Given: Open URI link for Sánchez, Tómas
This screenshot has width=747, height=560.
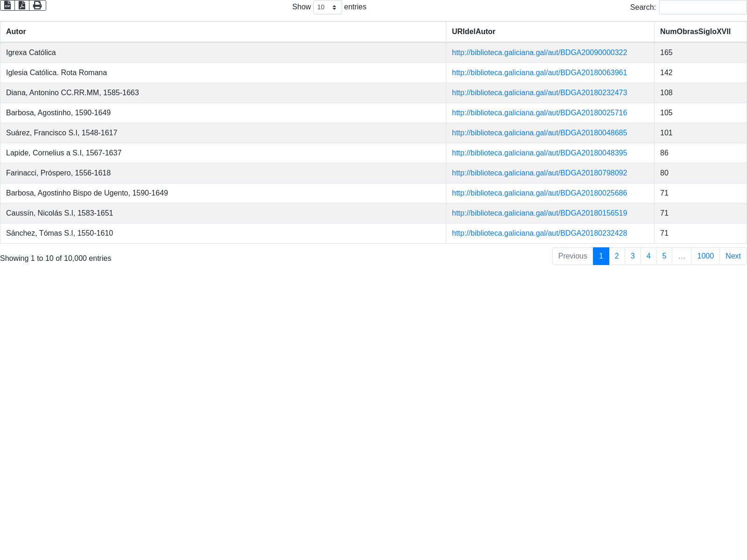Looking at the screenshot, I should [x=539, y=233].
